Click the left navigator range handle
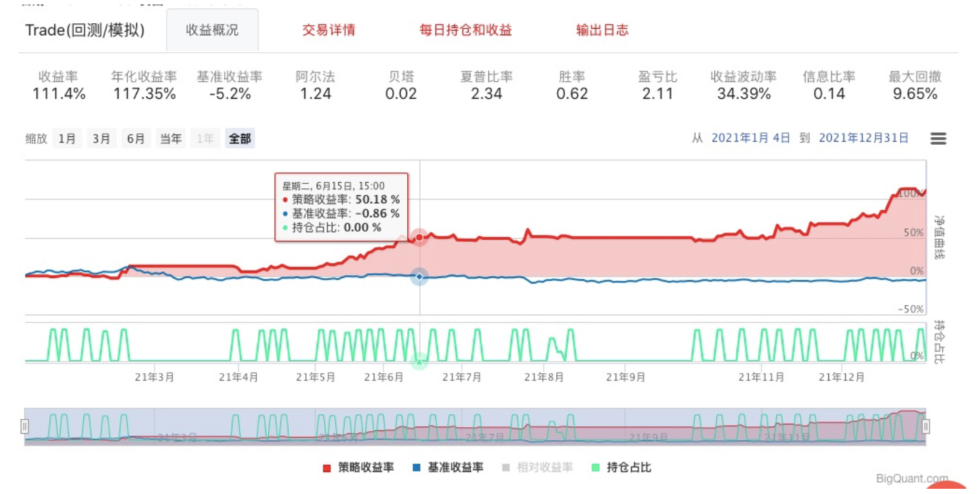The height and width of the screenshot is (494, 980). tap(25, 427)
